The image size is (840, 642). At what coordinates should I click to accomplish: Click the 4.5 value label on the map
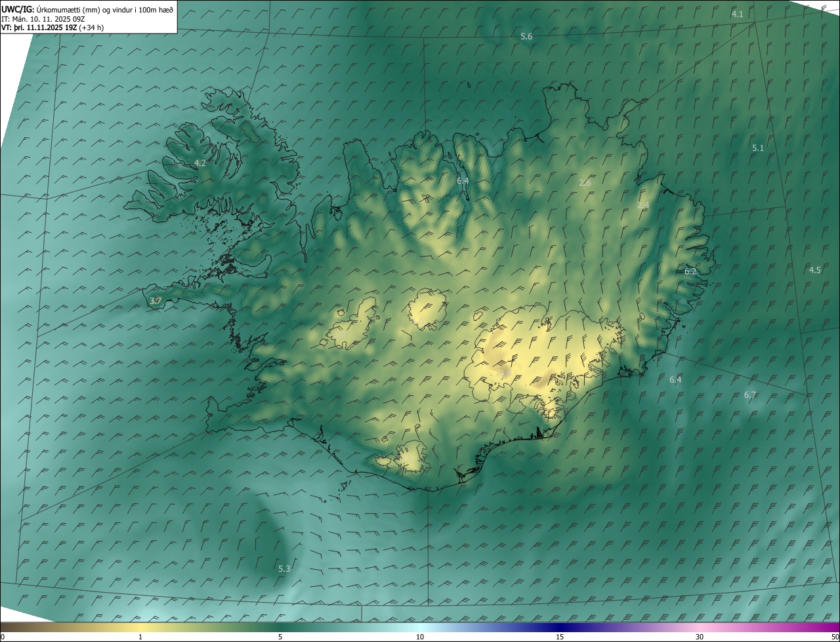point(814,270)
